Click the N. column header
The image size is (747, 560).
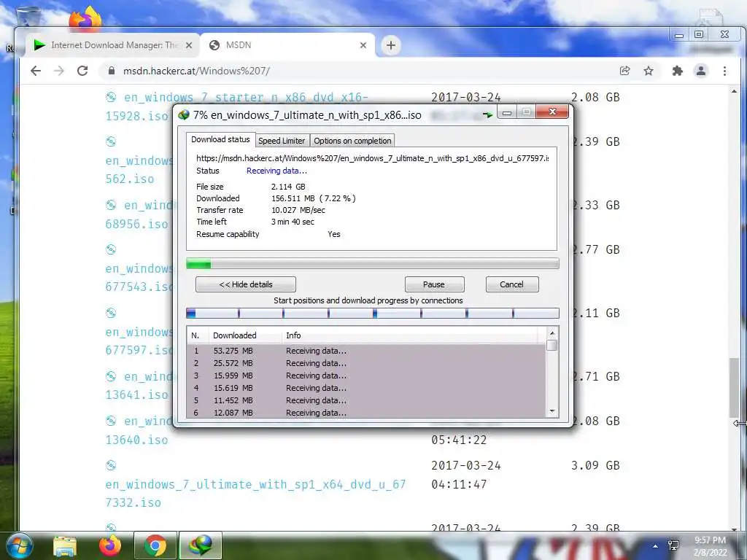point(198,335)
